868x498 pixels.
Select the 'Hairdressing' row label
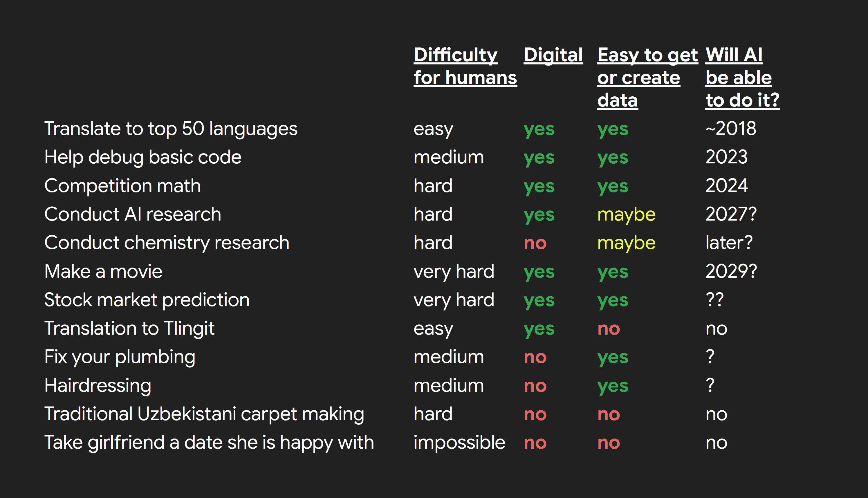coord(98,385)
